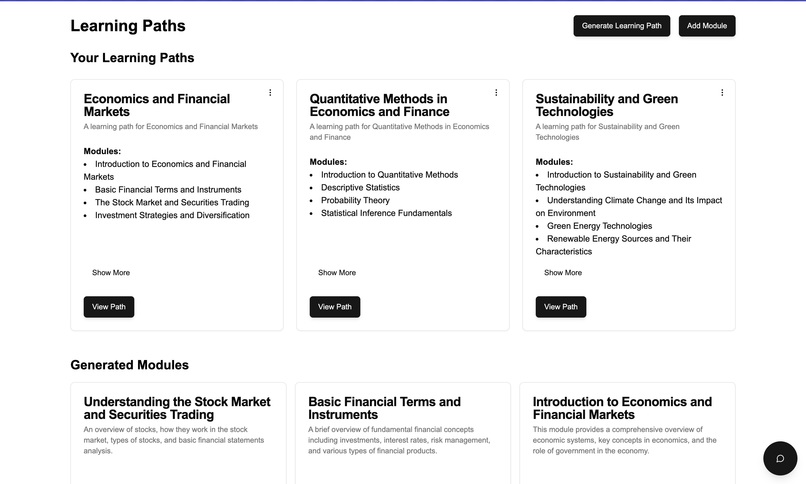806x484 pixels.
Task: Open options menu on Sustainability and Green Technologies card
Action: point(722,92)
